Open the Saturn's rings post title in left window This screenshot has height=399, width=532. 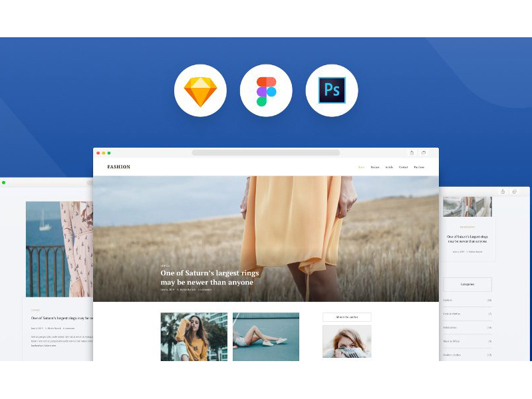tap(62, 319)
